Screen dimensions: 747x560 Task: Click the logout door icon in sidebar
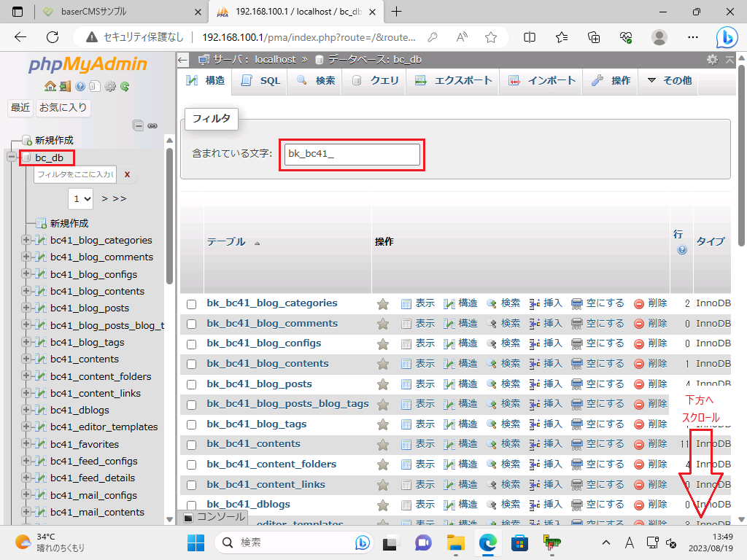[65, 86]
